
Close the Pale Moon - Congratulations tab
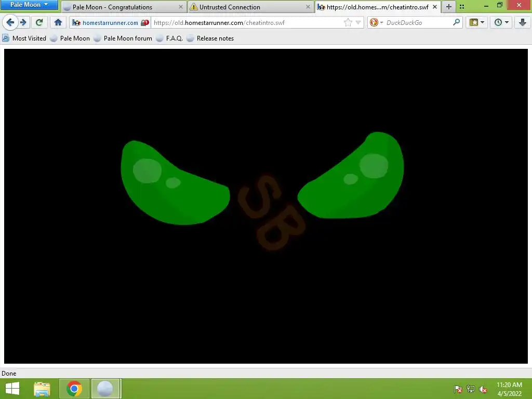[x=180, y=7]
